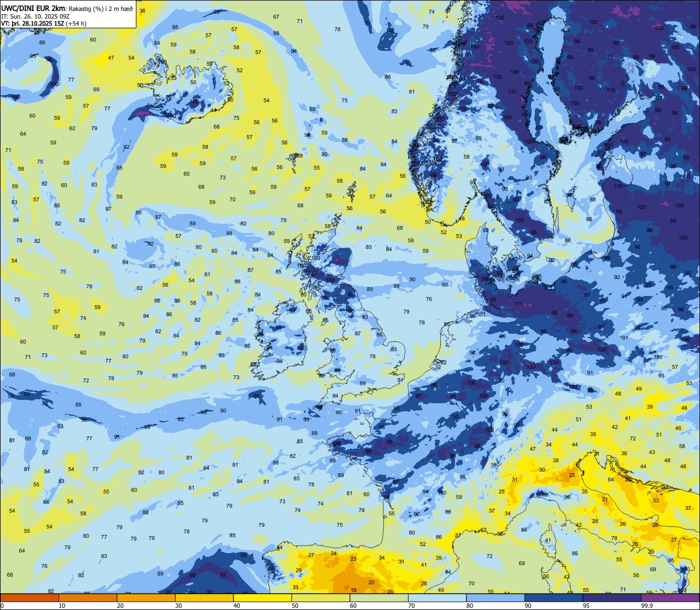This screenshot has height=610, width=700.
Task: Click the 20–30 legend color segment
Action: pos(146,597)
